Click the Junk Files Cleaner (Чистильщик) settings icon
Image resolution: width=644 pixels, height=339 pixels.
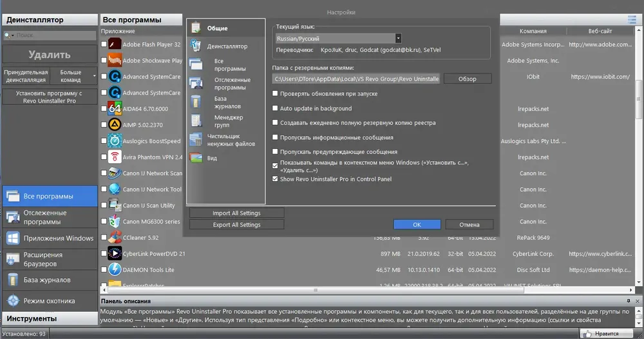[196, 140]
